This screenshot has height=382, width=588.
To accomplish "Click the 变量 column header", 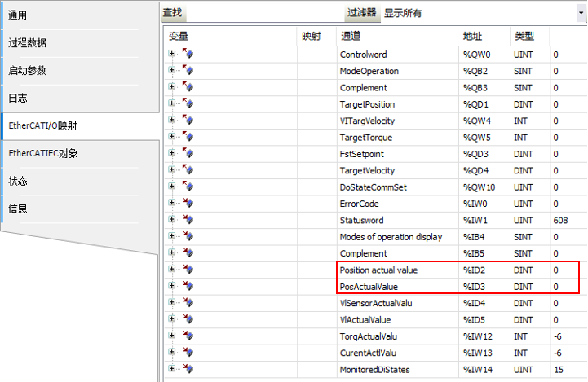I will tap(231, 37).
